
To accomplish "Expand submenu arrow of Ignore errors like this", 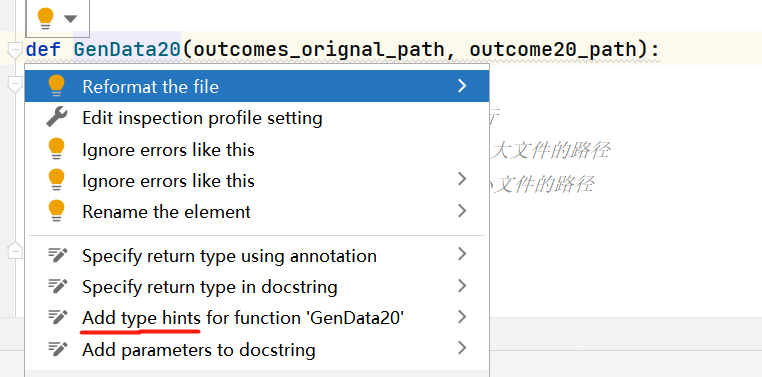I will (x=462, y=179).
